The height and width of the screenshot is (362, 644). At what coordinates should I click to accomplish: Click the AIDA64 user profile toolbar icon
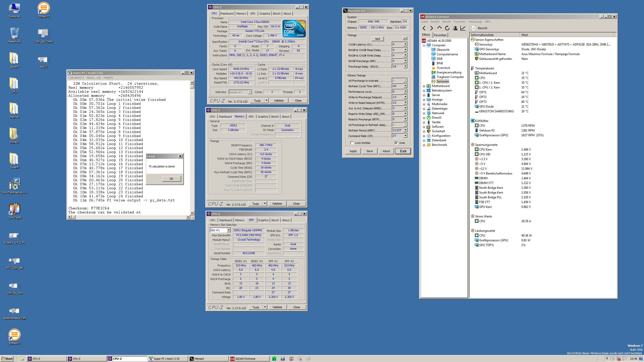pyautogui.click(x=455, y=28)
